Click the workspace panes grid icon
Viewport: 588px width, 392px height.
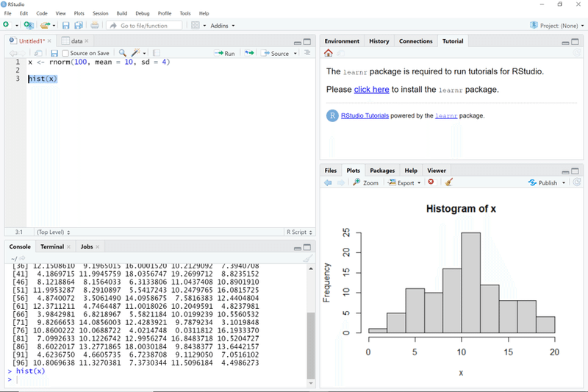(x=196, y=25)
